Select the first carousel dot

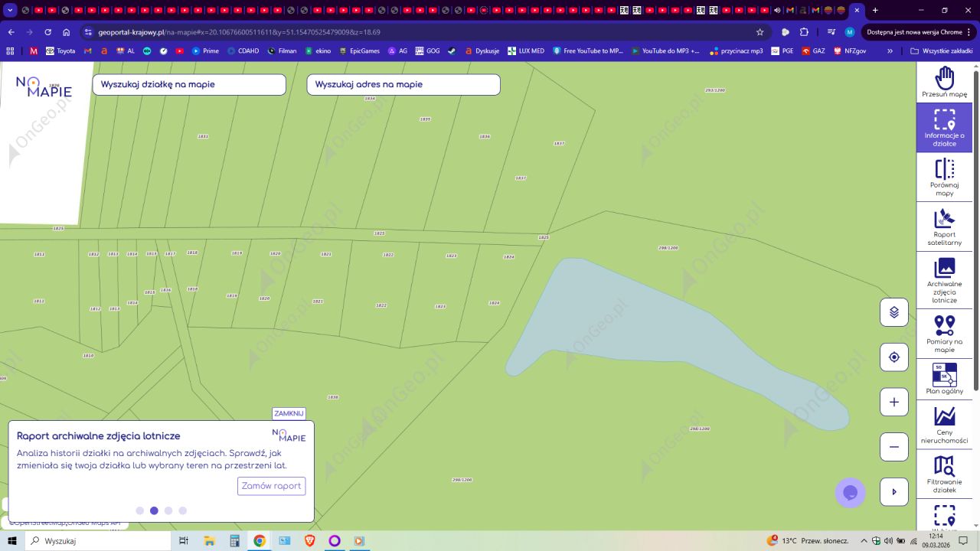pyautogui.click(x=139, y=510)
